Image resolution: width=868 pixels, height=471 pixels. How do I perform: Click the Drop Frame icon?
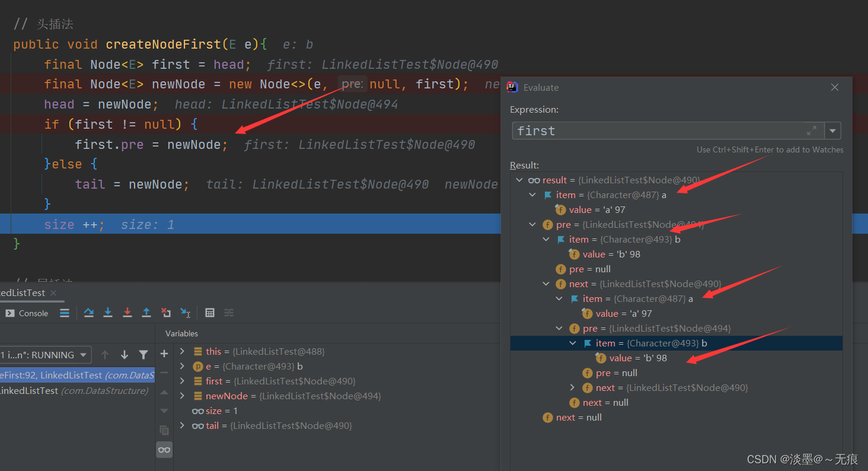point(166,313)
